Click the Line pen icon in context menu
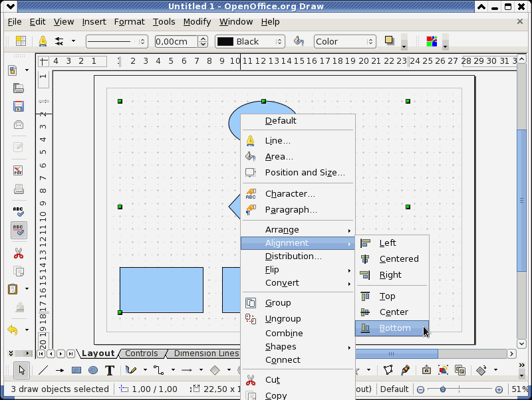The width and height of the screenshot is (532, 400). [x=251, y=141]
